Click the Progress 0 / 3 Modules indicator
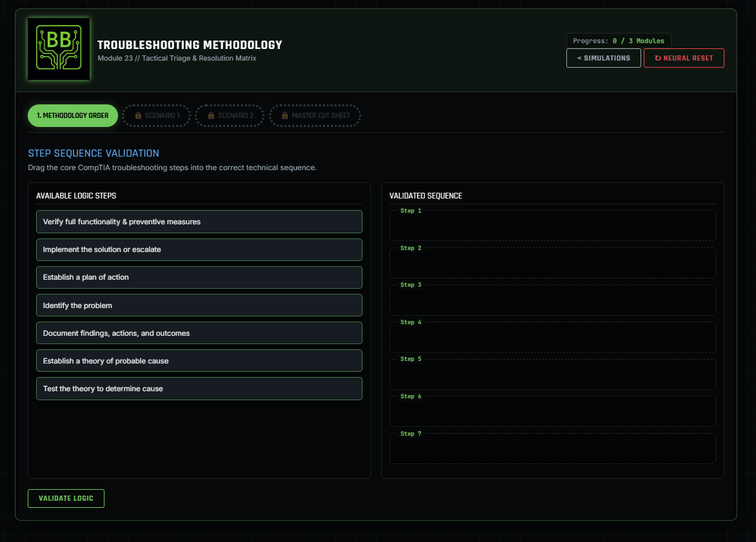 618,41
